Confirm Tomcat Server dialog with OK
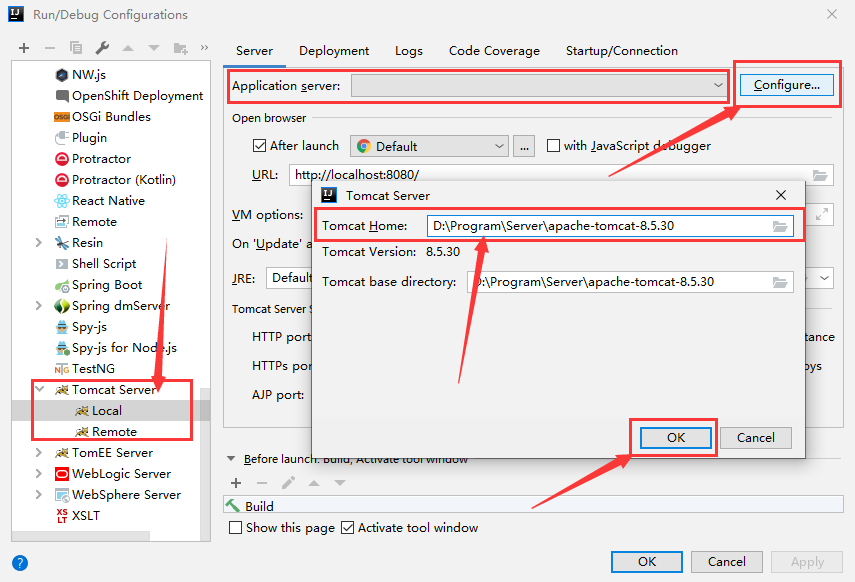Screen dimensions: 855x582 [x=676, y=438]
